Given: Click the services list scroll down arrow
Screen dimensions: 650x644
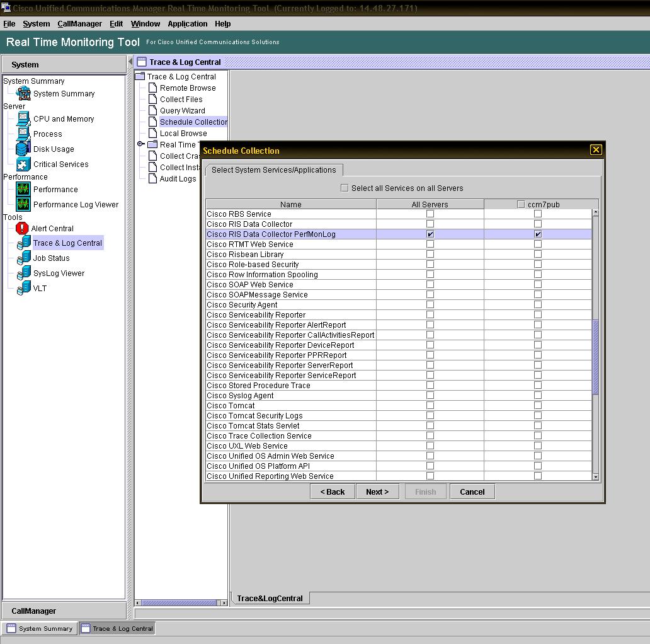Looking at the screenshot, I should (x=596, y=477).
